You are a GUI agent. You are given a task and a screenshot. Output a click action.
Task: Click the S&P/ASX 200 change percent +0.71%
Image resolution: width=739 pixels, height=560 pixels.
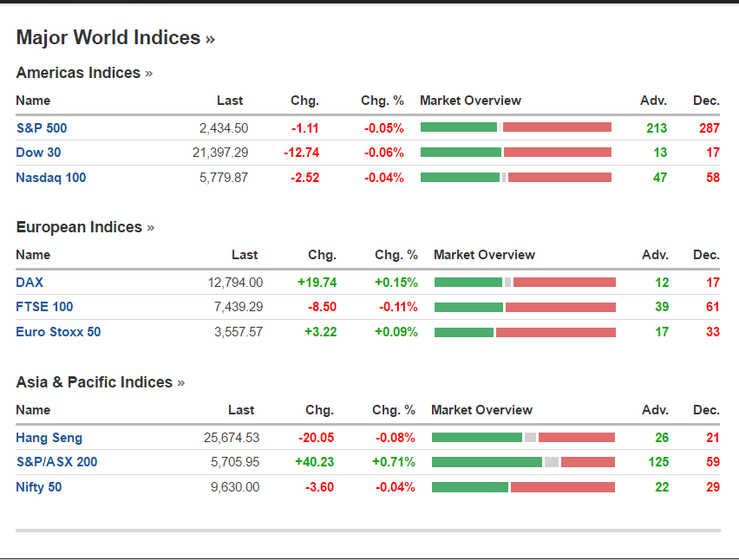point(394,462)
